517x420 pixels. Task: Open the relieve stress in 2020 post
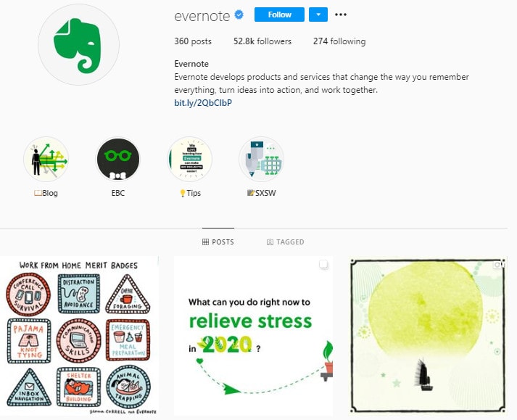[253, 336]
